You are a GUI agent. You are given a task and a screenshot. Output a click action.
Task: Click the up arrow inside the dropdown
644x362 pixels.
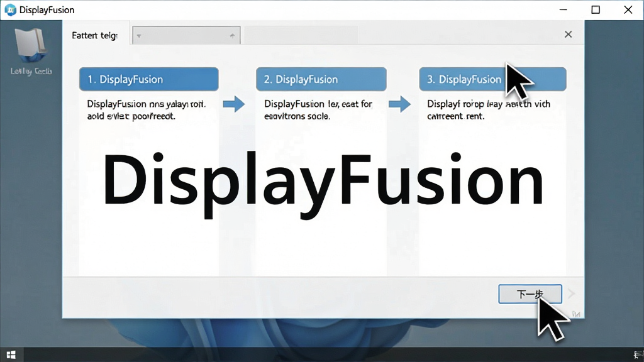[233, 36]
